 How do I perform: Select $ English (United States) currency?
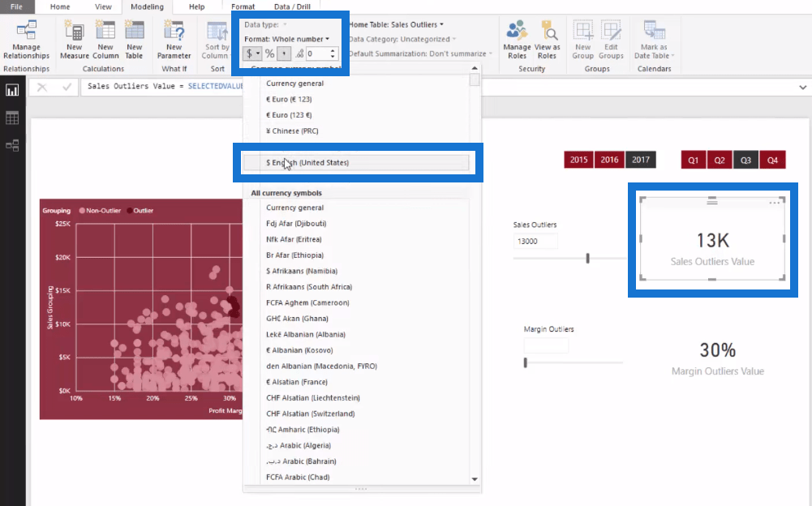[x=356, y=163]
